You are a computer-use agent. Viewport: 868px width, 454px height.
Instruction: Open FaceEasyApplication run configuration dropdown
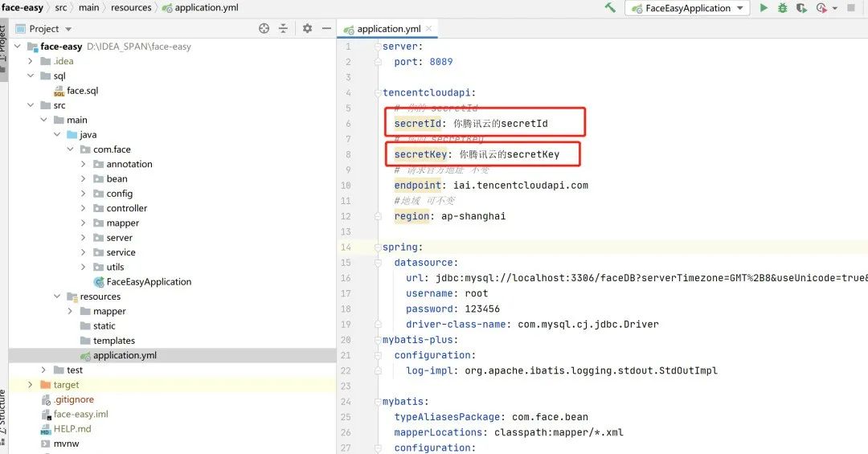pos(687,8)
